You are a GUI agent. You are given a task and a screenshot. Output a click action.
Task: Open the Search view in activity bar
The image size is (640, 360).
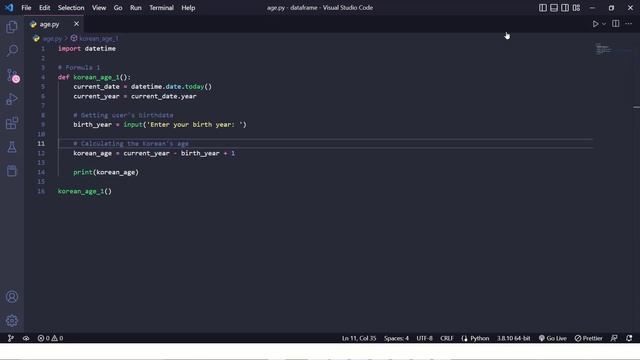pyautogui.click(x=12, y=51)
